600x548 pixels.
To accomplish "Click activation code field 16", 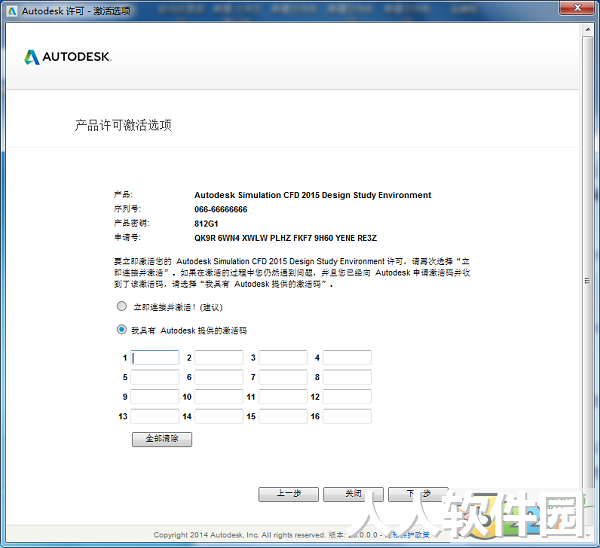I will pos(347,416).
